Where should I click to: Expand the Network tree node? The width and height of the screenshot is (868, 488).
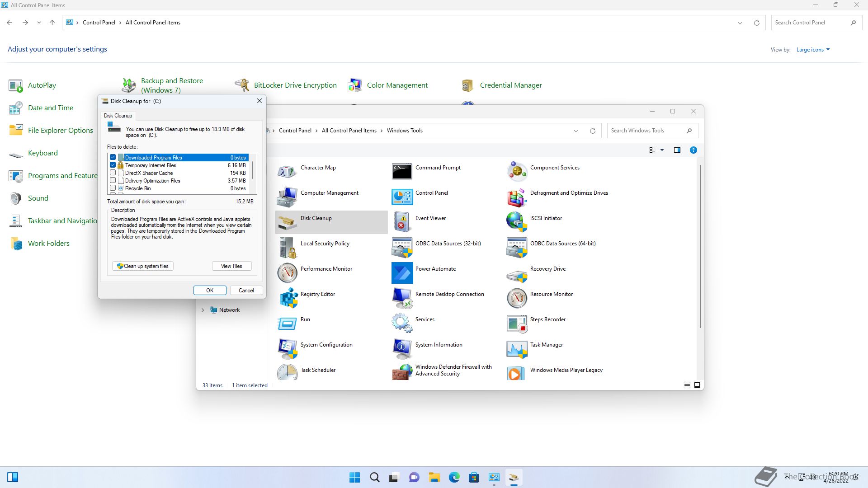[203, 310]
